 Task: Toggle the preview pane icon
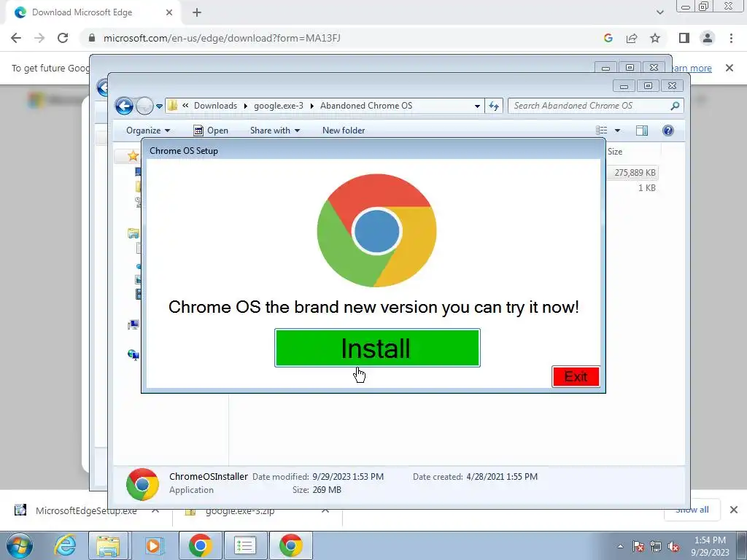pos(642,131)
